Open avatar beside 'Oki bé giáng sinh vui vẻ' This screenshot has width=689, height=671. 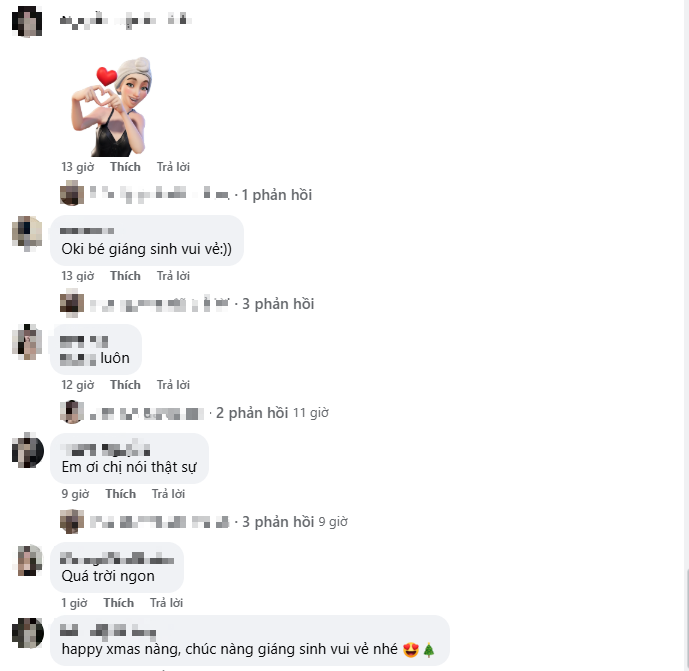(x=27, y=233)
